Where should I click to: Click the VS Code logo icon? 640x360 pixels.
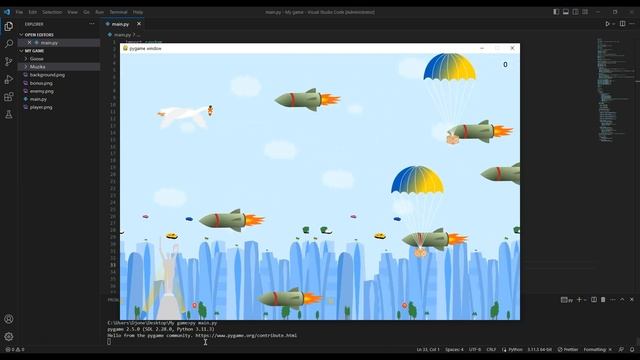[7, 12]
